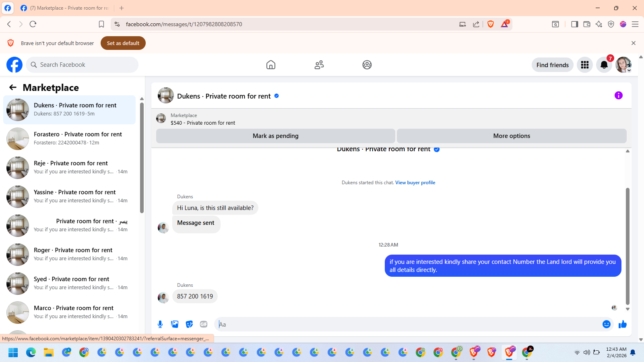
Task: Open the Reje conversation
Action: pos(69,168)
